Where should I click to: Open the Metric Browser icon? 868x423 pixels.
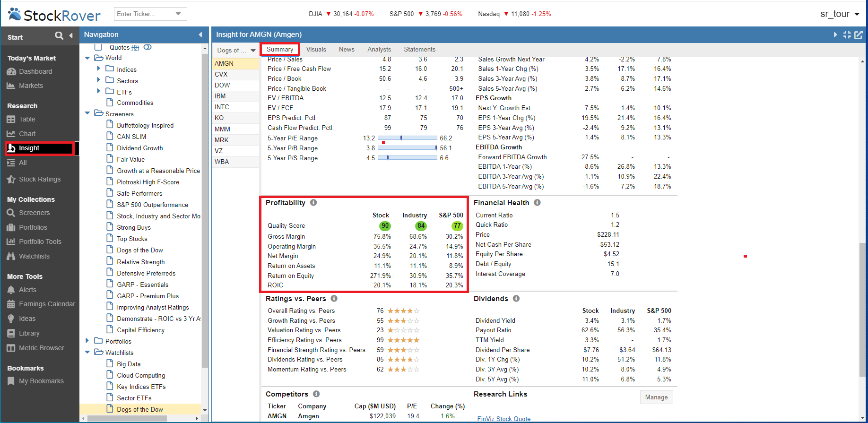(x=11, y=348)
